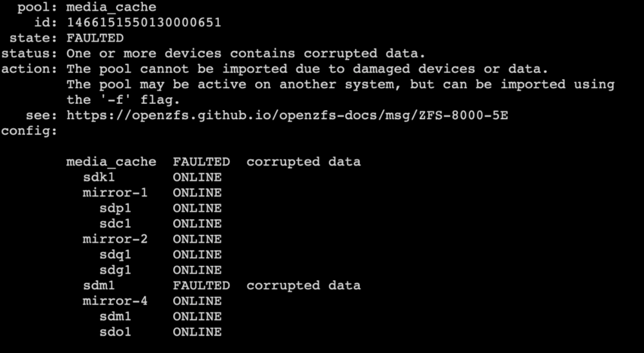Click the sdk1 device entry
This screenshot has width=644, height=353.
(x=99, y=178)
